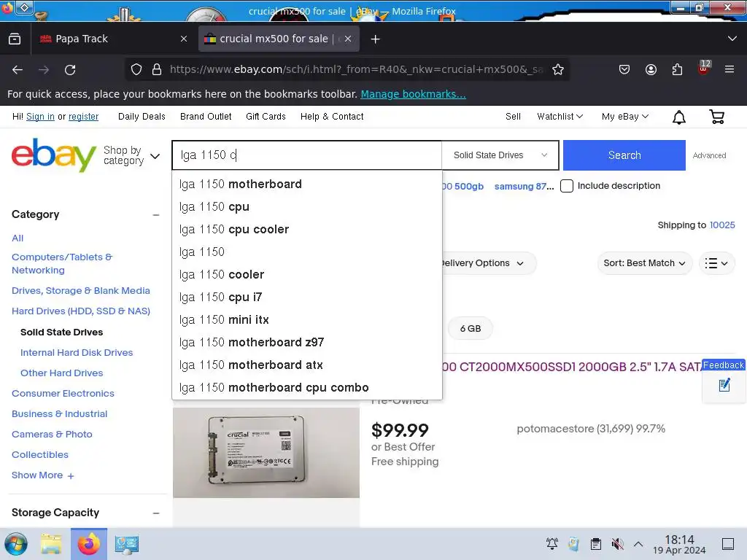Open the eBay notifications bell
This screenshot has height=560, width=747.
679,117
